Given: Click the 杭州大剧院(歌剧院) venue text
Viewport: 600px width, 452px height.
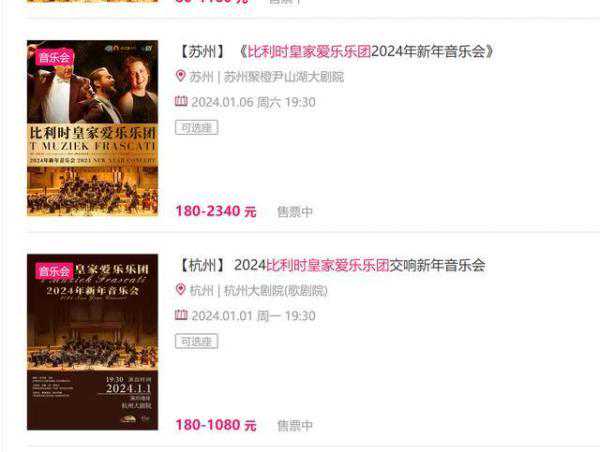Looking at the screenshot, I should pyautogui.click(x=276, y=290).
